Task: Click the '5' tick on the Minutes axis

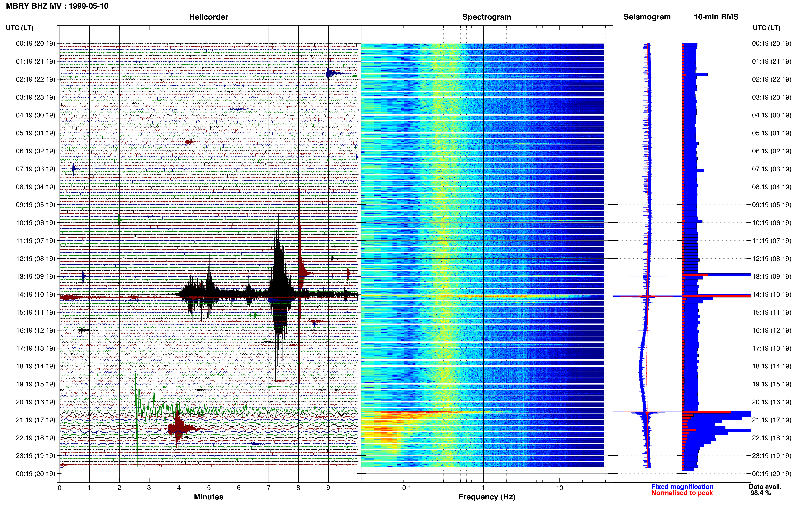Action: pos(209,488)
